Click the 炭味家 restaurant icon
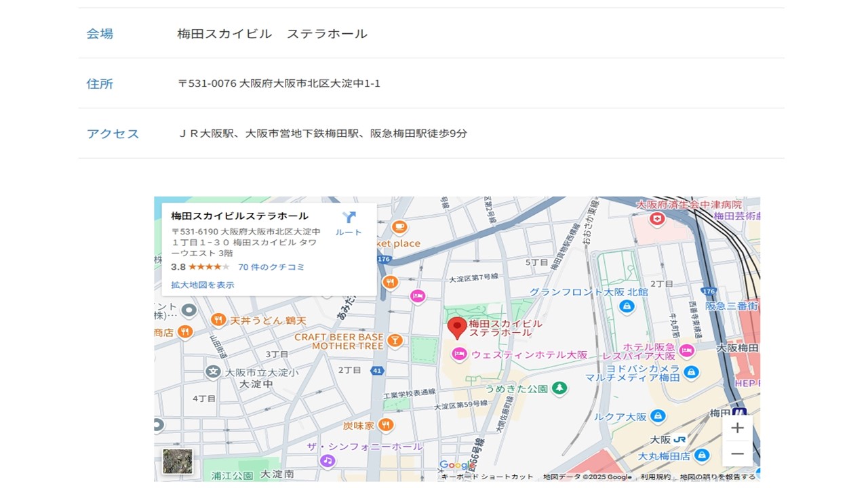 click(386, 426)
